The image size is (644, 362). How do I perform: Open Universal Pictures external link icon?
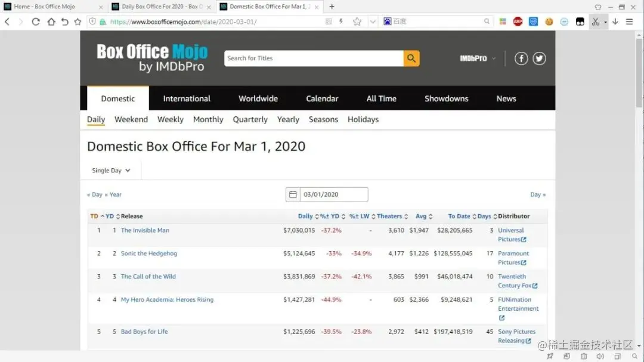pyautogui.click(x=524, y=240)
